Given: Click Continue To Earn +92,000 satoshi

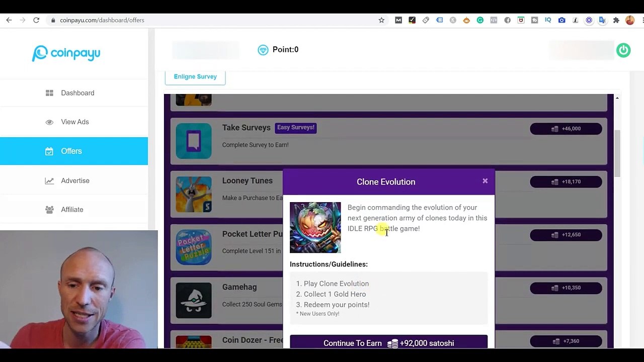Looking at the screenshot, I should point(388,342).
